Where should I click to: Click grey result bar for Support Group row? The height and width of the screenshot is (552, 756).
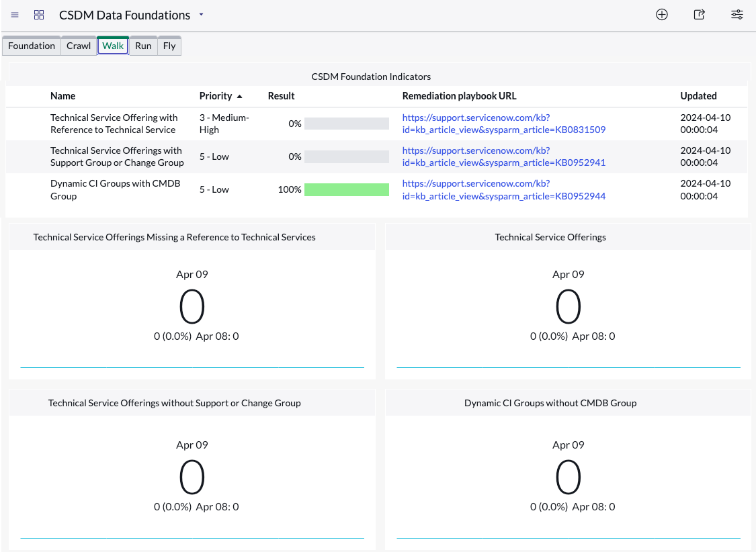[347, 156]
